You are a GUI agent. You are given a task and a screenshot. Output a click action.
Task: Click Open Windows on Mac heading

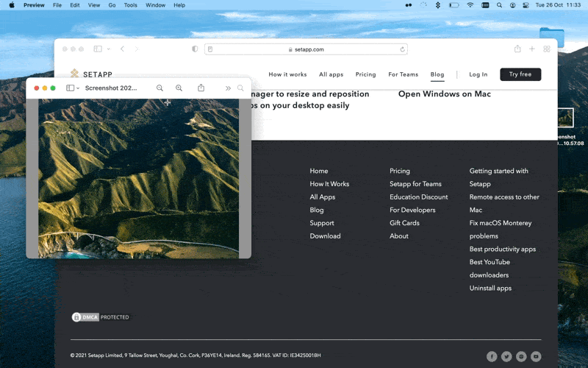pos(445,94)
